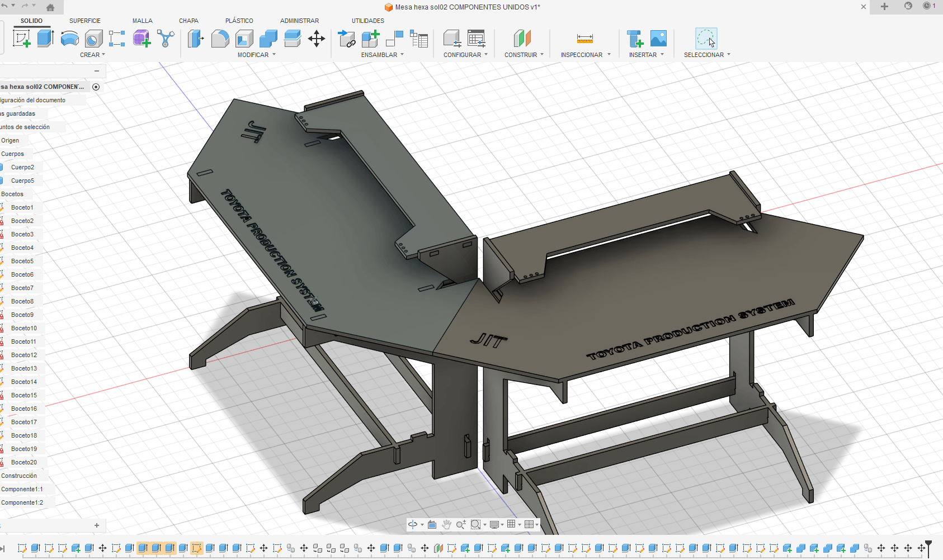Viewport: 943px width, 560px height.
Task: Click the Offset Plane construction icon
Action: pos(522,39)
